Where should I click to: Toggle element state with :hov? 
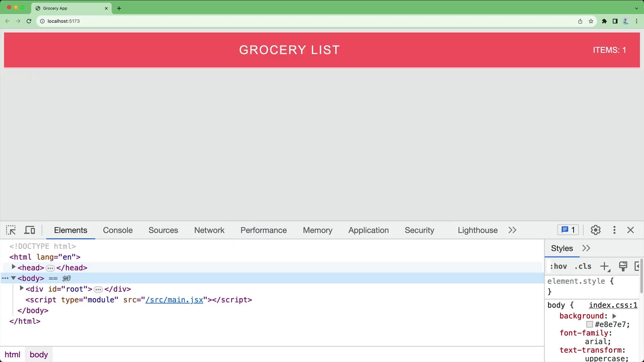click(558, 266)
